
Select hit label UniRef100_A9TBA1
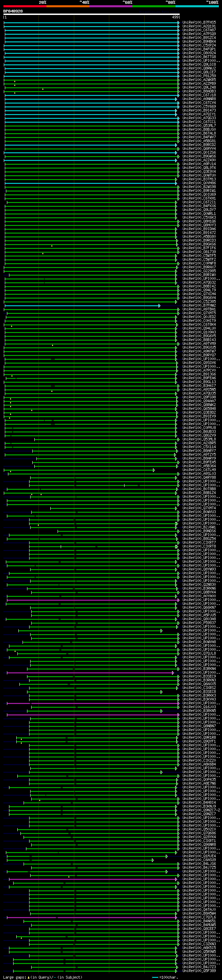coord(199,309)
